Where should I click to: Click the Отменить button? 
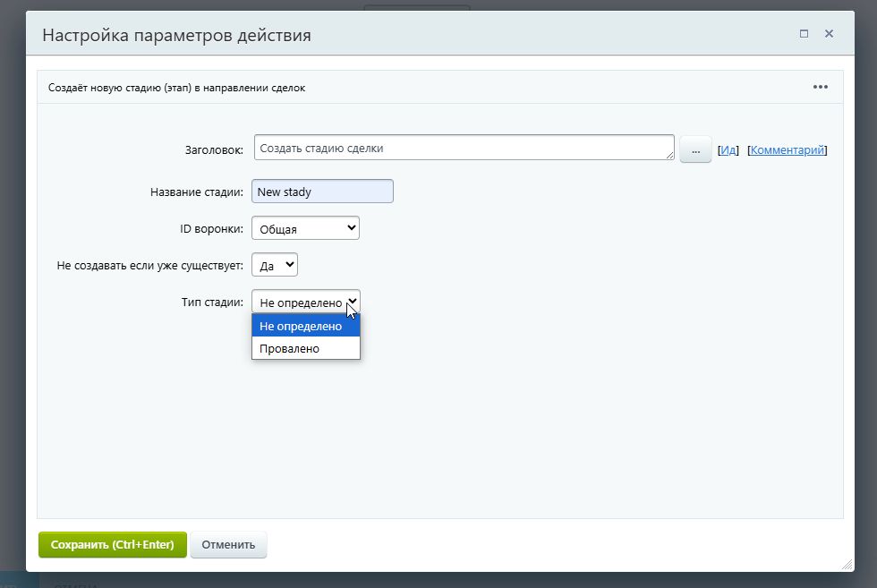coord(228,544)
